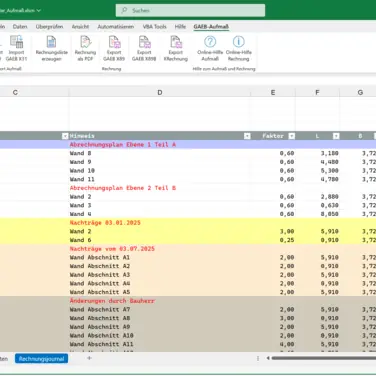376x376 pixels.
Task: Select the GAEB-Aufmaß ribbon tab
Action: coord(211,27)
